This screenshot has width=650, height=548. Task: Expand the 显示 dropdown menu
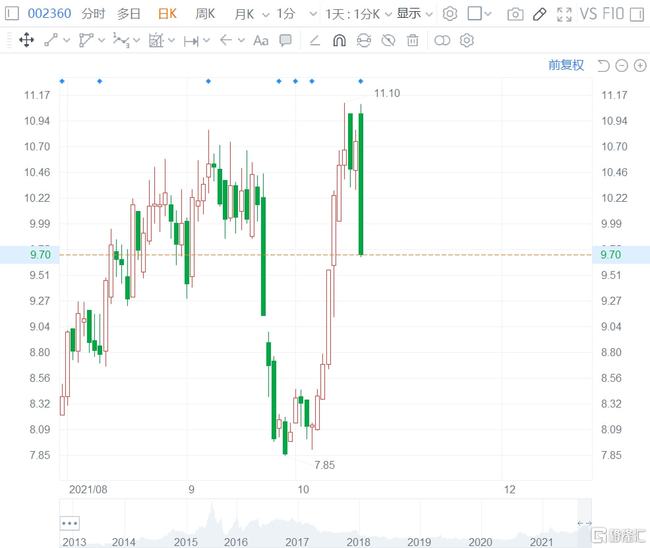[414, 14]
